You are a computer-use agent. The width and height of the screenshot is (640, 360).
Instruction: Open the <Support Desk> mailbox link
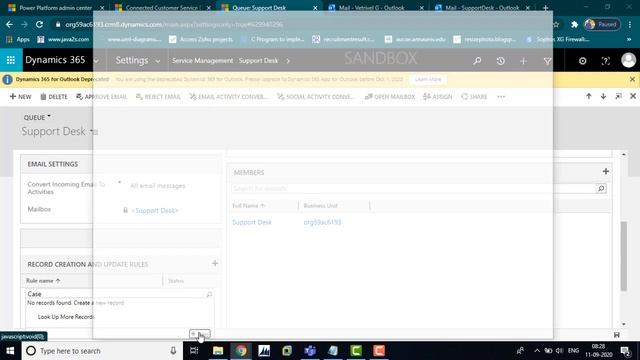[155, 211]
